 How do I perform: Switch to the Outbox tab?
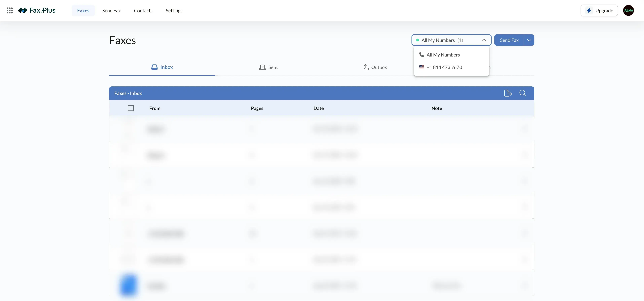click(x=374, y=67)
